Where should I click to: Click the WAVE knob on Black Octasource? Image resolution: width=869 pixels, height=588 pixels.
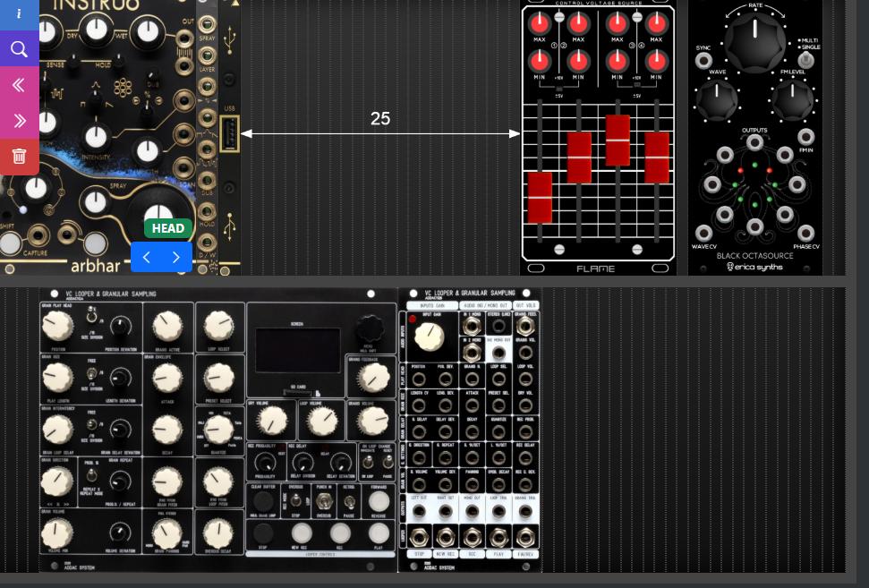(717, 99)
